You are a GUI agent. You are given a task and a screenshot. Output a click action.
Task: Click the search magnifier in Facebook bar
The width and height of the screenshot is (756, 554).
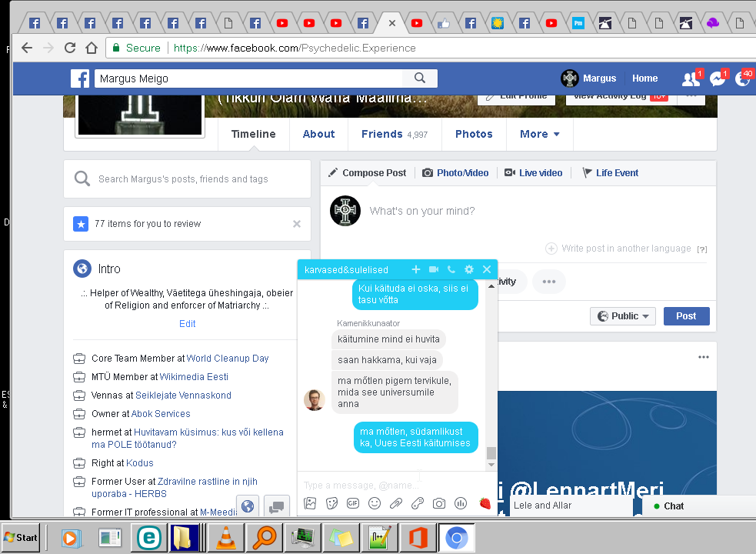tap(419, 78)
